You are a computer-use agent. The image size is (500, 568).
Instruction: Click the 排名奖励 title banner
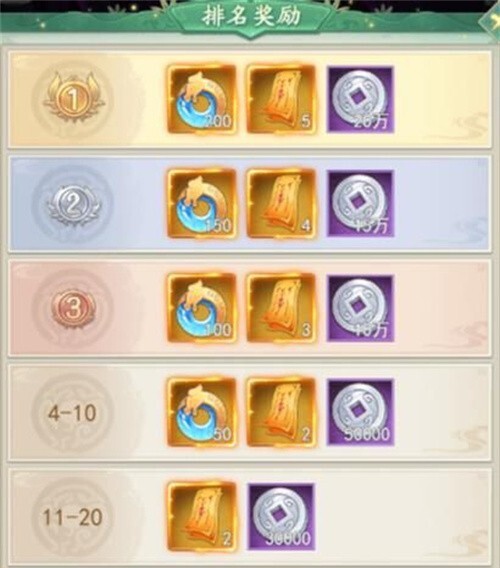(251, 16)
